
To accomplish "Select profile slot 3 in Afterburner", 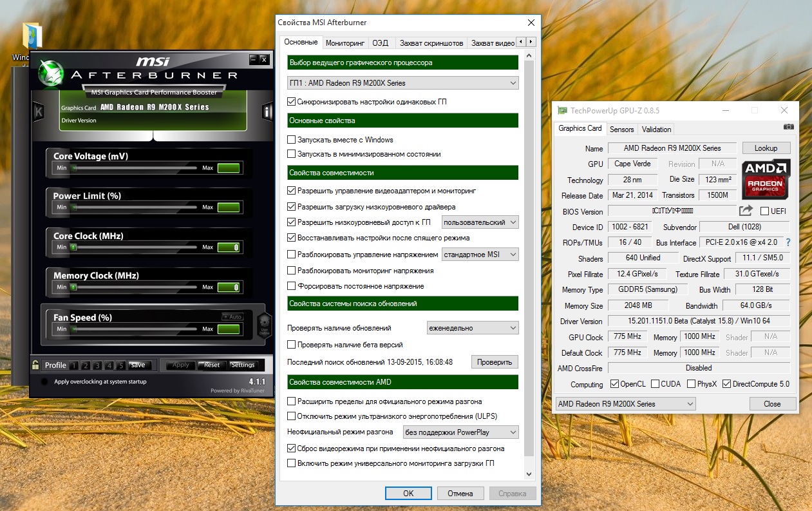I will point(98,365).
